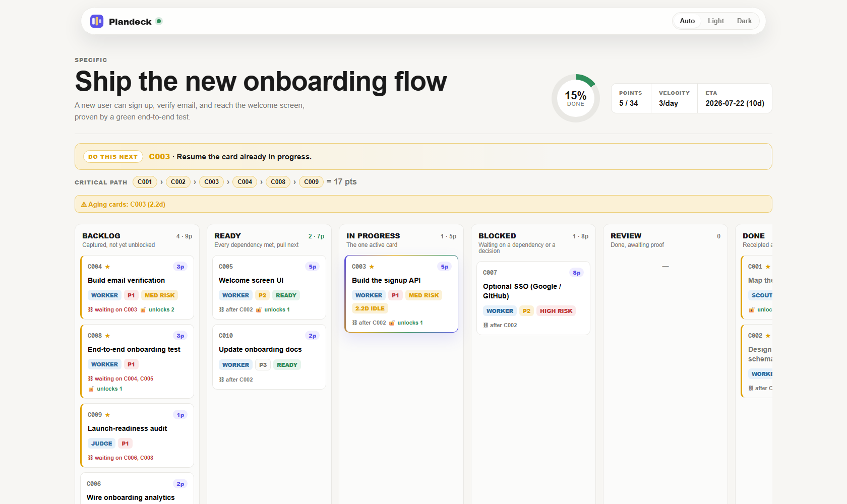Click the DO THIS NEXT badge
The image size is (847, 504).
click(x=113, y=157)
